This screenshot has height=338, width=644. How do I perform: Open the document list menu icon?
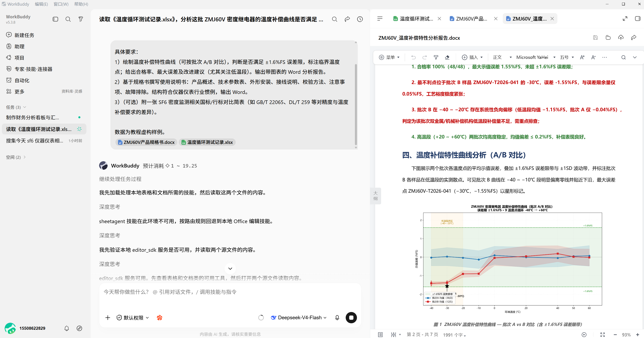tap(380, 19)
